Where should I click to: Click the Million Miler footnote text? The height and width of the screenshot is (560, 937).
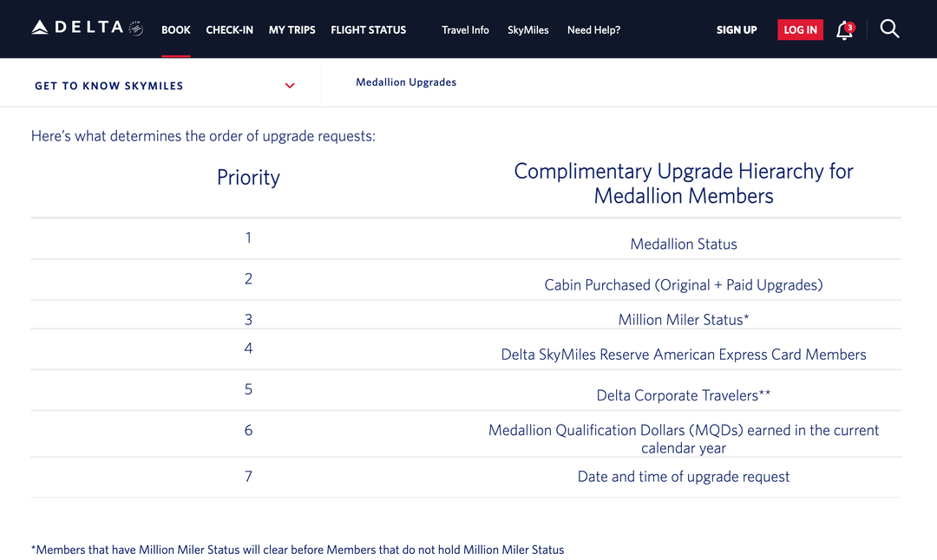[x=298, y=549]
